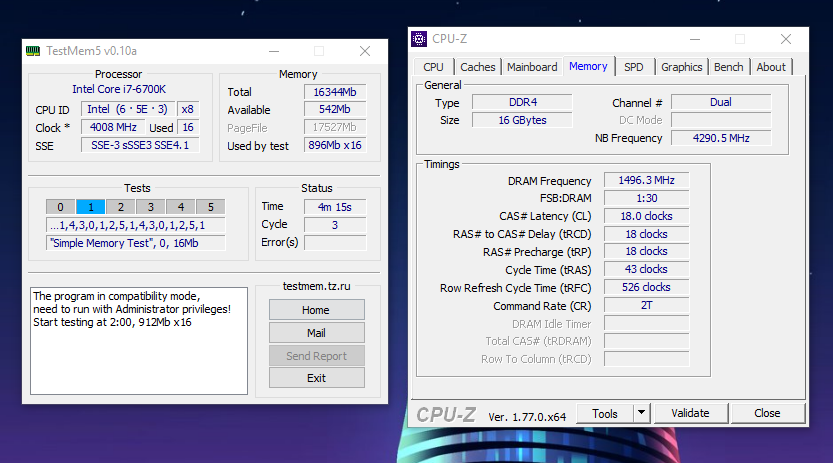Expand the Tools dropdown arrow
Viewport: 833px width, 463px height.
point(642,413)
